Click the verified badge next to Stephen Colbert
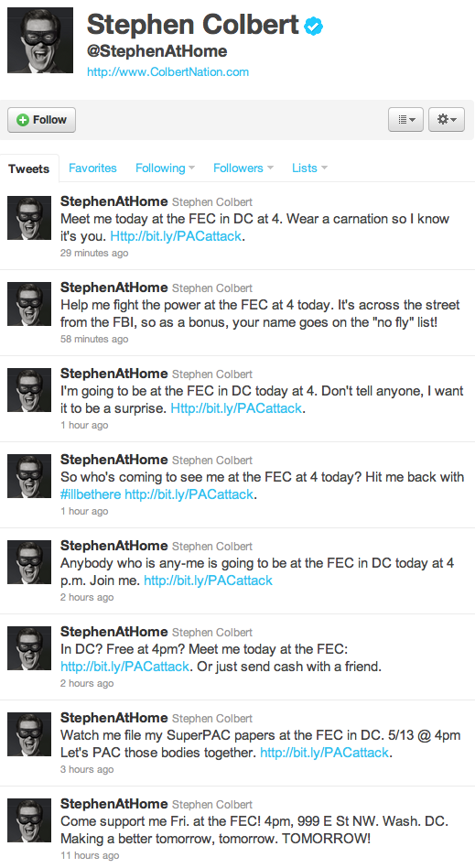 point(313,26)
